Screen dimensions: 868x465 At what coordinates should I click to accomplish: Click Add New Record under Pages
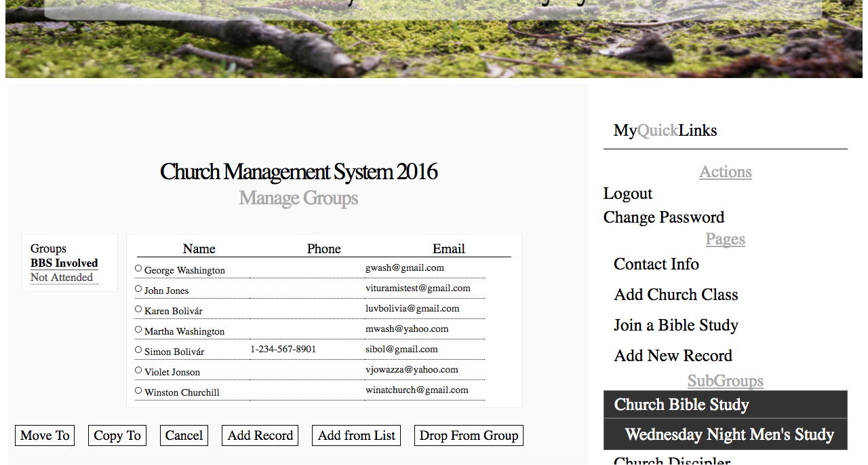coord(673,355)
